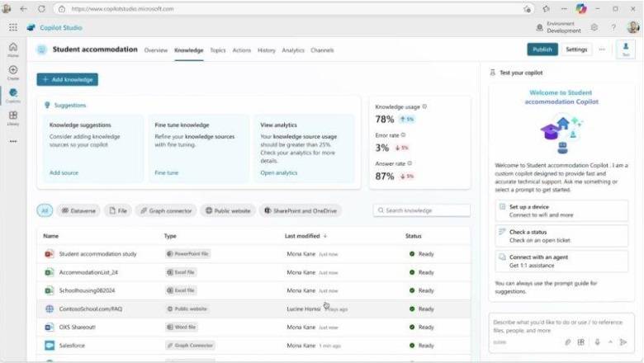Open the OXS Shareout row
The width and height of the screenshot is (644, 363).
click(x=253, y=327)
